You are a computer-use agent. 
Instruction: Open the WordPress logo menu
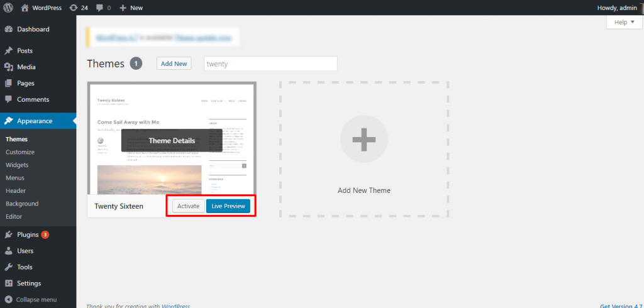click(x=8, y=8)
